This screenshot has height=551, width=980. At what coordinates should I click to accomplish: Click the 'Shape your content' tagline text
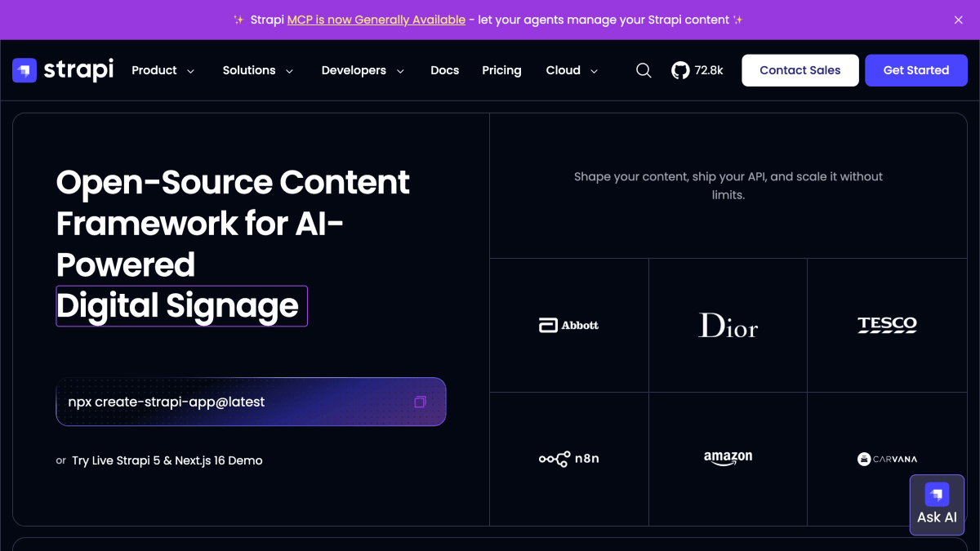tap(728, 185)
